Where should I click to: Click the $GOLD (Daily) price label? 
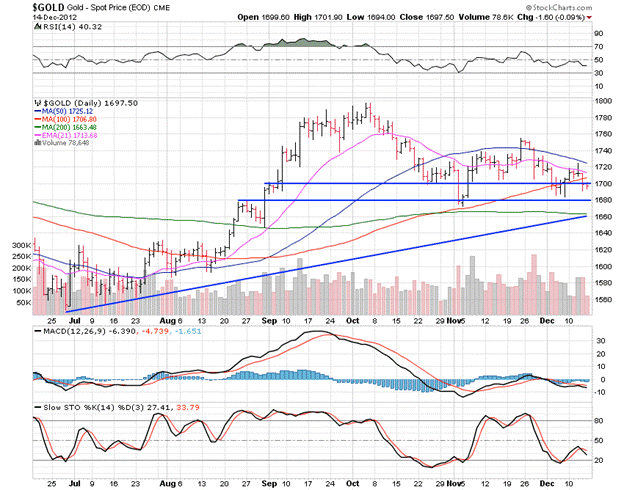click(x=77, y=101)
